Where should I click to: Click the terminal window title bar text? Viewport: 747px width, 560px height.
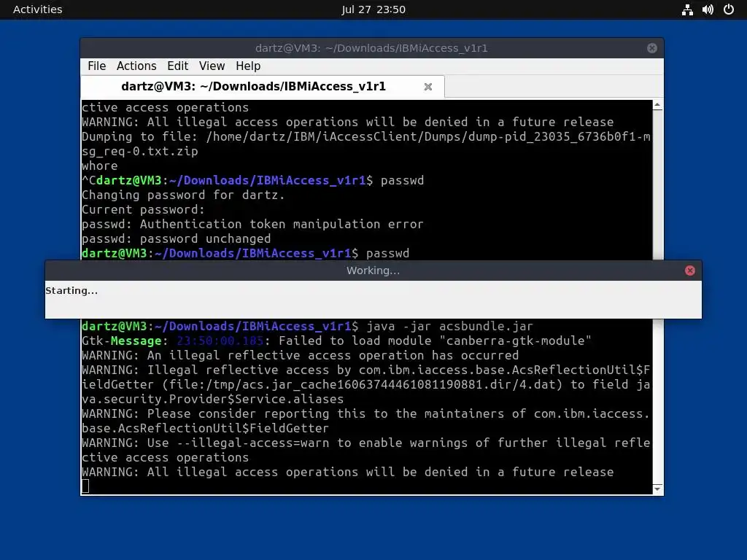(371, 48)
